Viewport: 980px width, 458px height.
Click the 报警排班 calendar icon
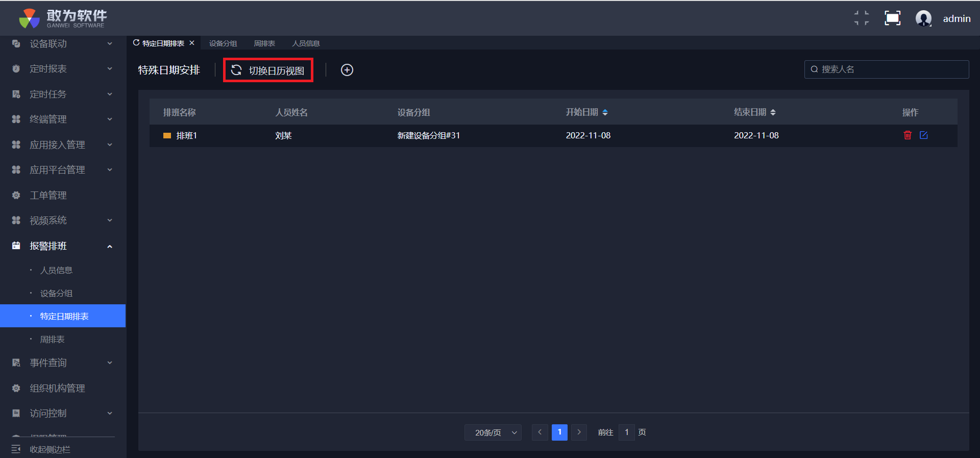(x=16, y=246)
